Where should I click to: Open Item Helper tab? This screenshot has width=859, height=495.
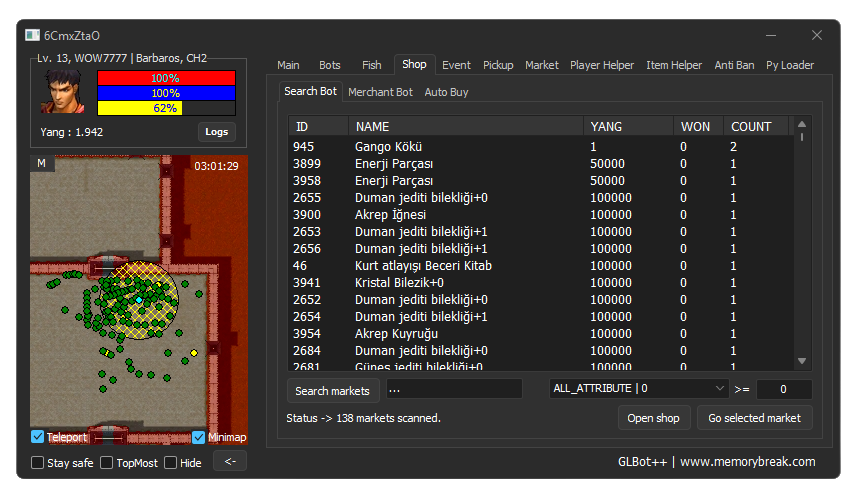point(674,65)
